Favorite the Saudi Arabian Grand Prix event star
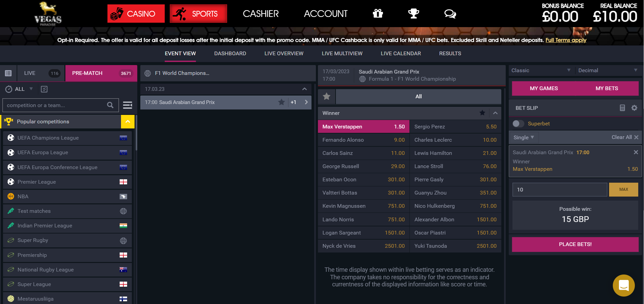Image resolution: width=644 pixels, height=304 pixels. pyautogui.click(x=281, y=102)
